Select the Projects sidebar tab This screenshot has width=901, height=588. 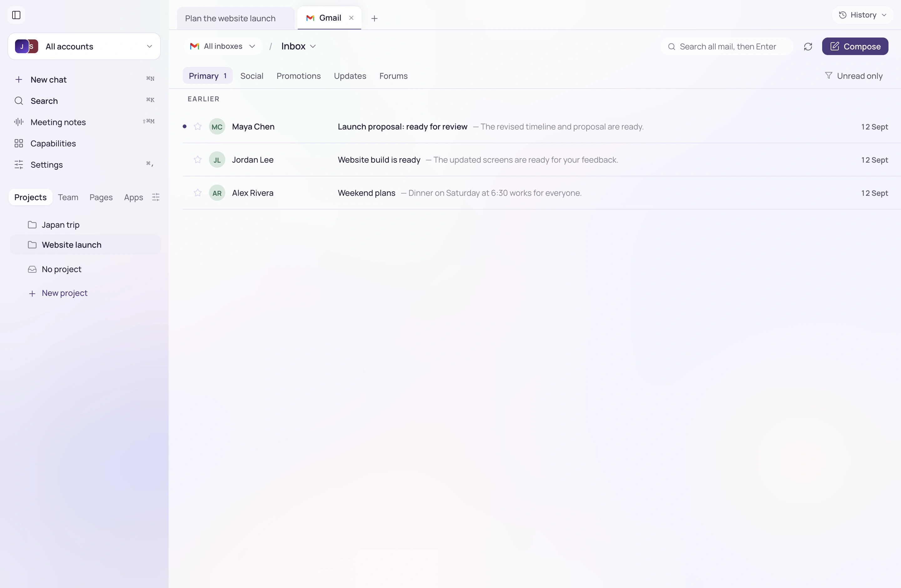(x=30, y=197)
